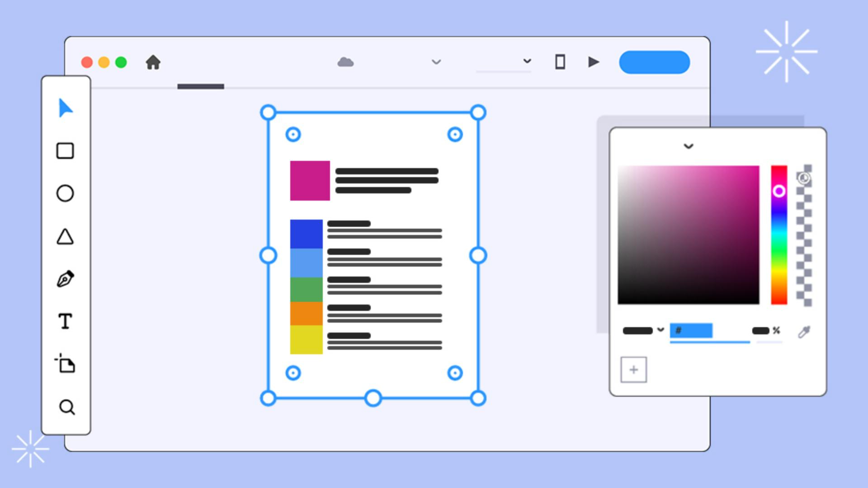Open zoom level dropdown chevron
Image resolution: width=868 pixels, height=488 pixels.
click(527, 61)
